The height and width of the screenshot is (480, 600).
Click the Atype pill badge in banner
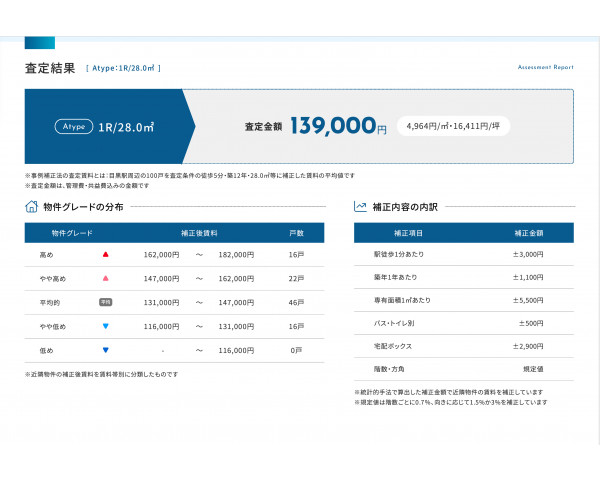pos(74,127)
